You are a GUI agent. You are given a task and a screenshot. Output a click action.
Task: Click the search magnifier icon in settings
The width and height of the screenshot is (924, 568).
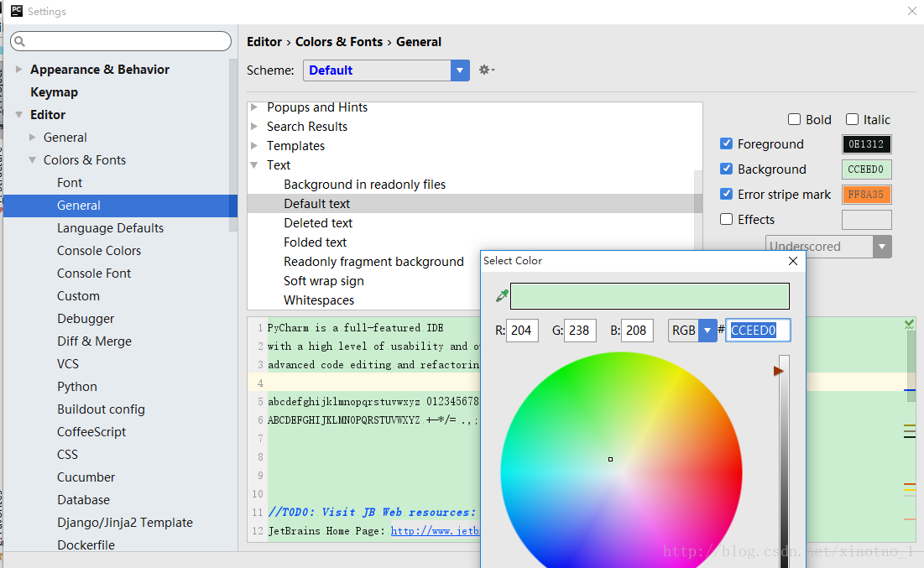pos(20,41)
